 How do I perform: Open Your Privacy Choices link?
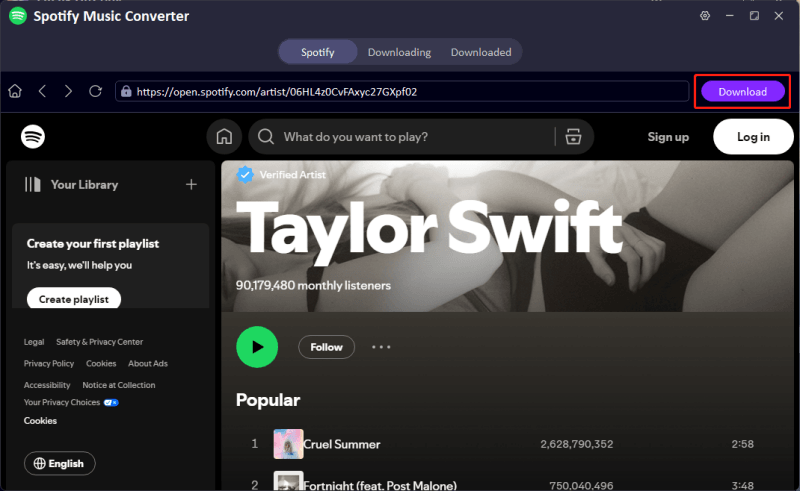click(x=62, y=402)
